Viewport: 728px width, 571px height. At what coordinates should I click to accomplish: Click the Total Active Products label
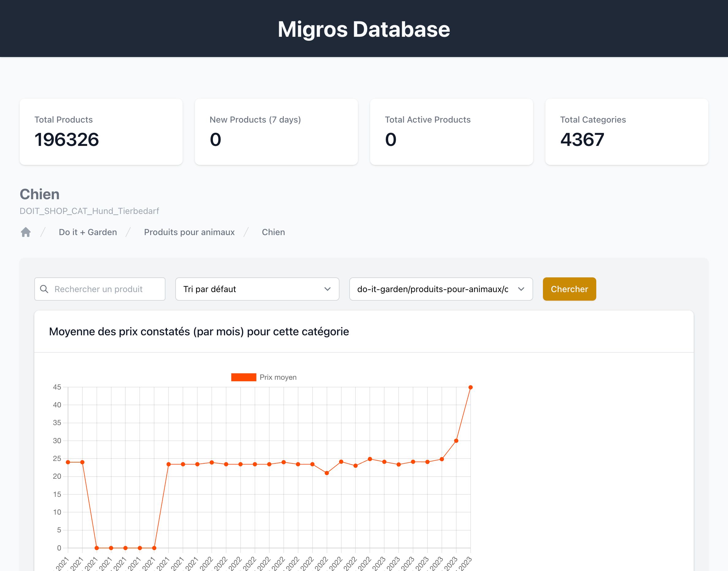[x=427, y=120]
